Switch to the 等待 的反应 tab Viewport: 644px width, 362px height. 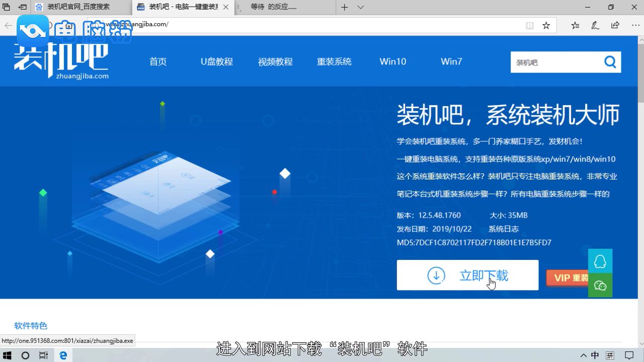coord(284,7)
